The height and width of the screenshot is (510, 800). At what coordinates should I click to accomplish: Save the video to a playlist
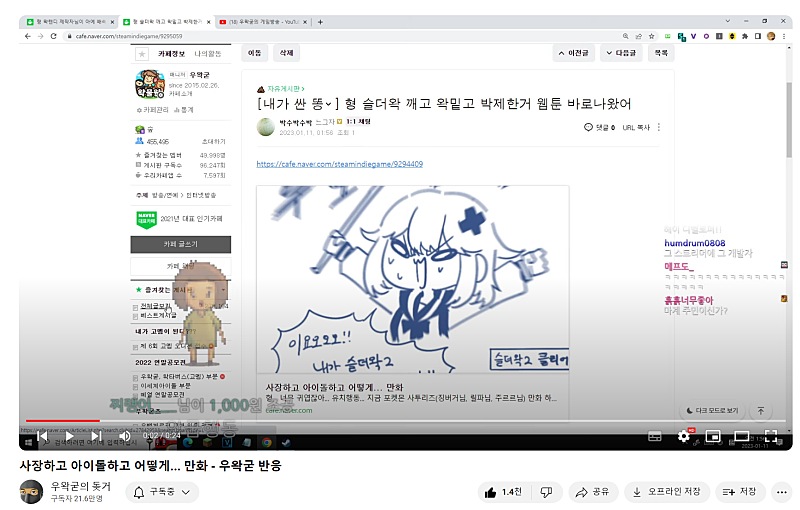pos(740,492)
